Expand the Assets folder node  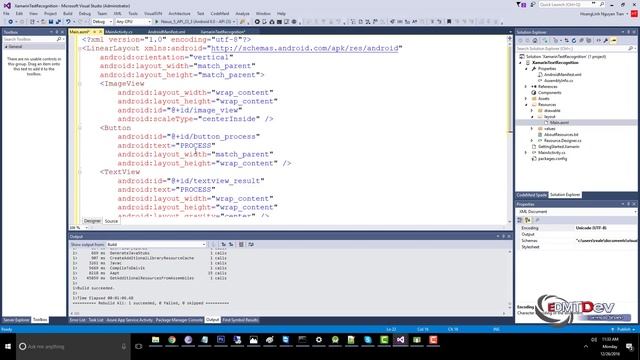click(526, 98)
